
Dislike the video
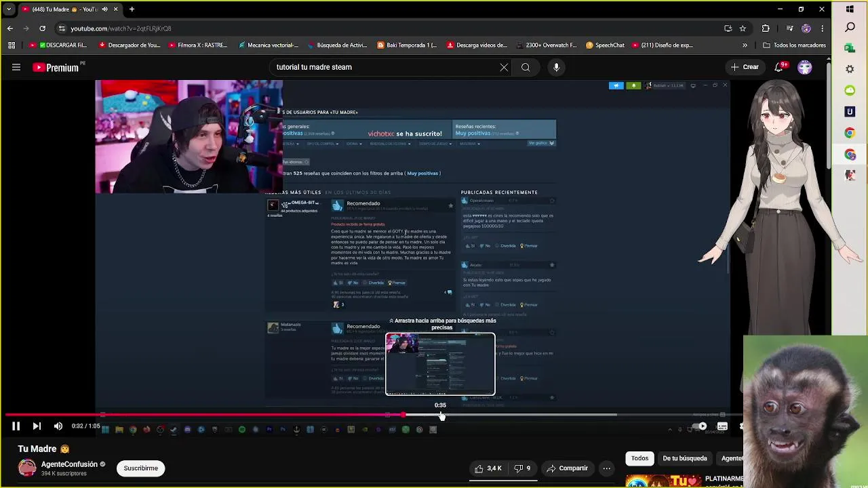pyautogui.click(x=522, y=468)
